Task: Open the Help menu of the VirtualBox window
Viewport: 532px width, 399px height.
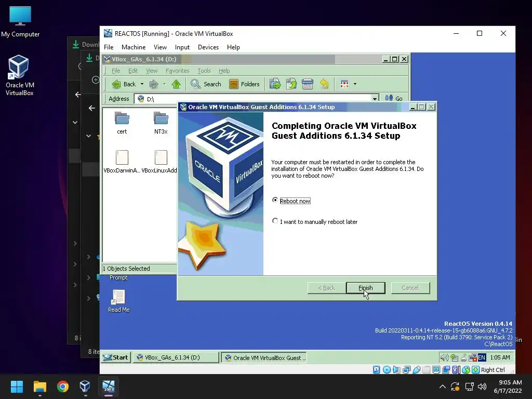Action: pyautogui.click(x=233, y=47)
